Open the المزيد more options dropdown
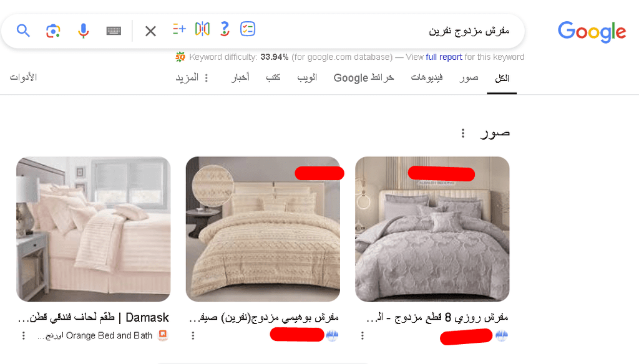The width and height of the screenshot is (639, 364). [192, 77]
